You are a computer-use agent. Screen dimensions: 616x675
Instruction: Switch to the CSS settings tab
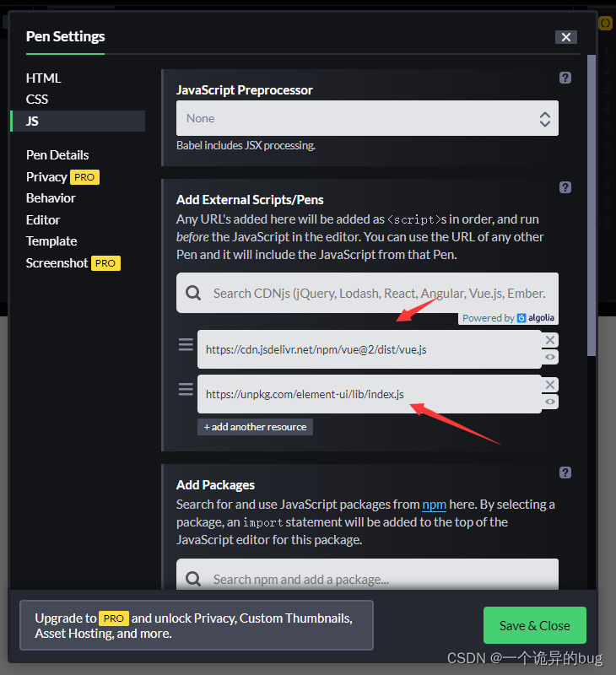[37, 100]
